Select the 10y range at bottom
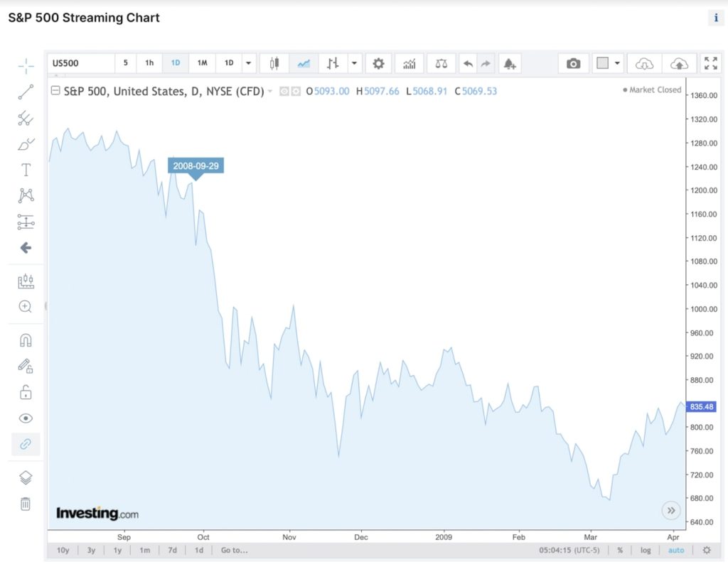This screenshot has width=728, height=564. point(63,550)
